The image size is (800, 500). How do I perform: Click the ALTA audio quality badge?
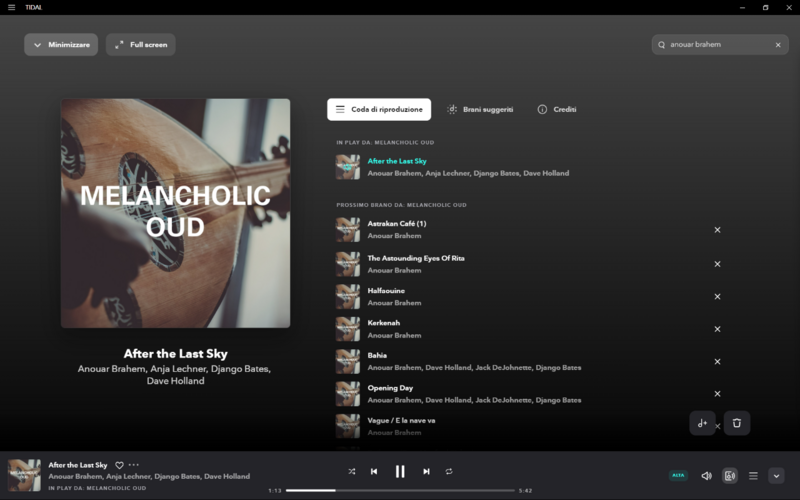[678, 476]
